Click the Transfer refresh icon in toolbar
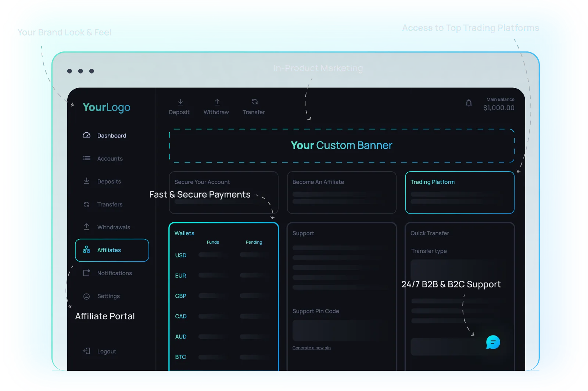The image size is (588, 391). [255, 102]
